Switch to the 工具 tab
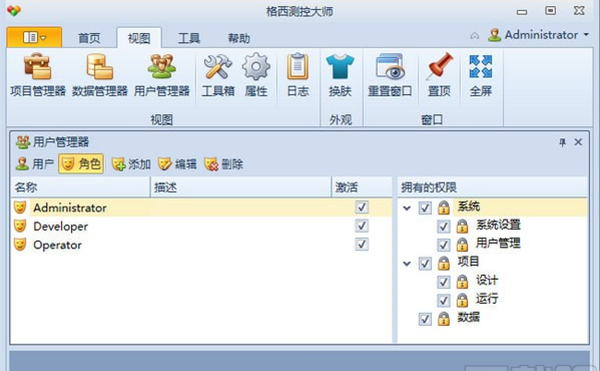The width and height of the screenshot is (600, 371). (x=189, y=38)
